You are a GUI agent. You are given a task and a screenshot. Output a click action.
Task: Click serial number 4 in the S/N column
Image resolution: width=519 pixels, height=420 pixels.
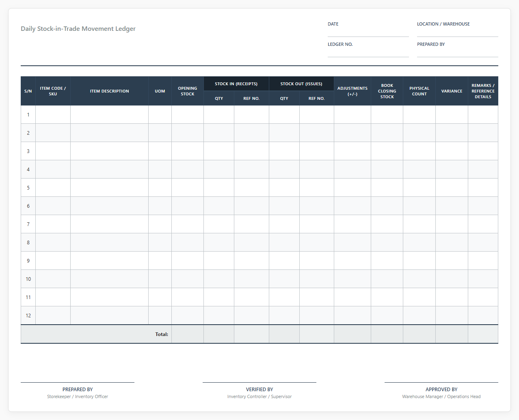tap(28, 169)
